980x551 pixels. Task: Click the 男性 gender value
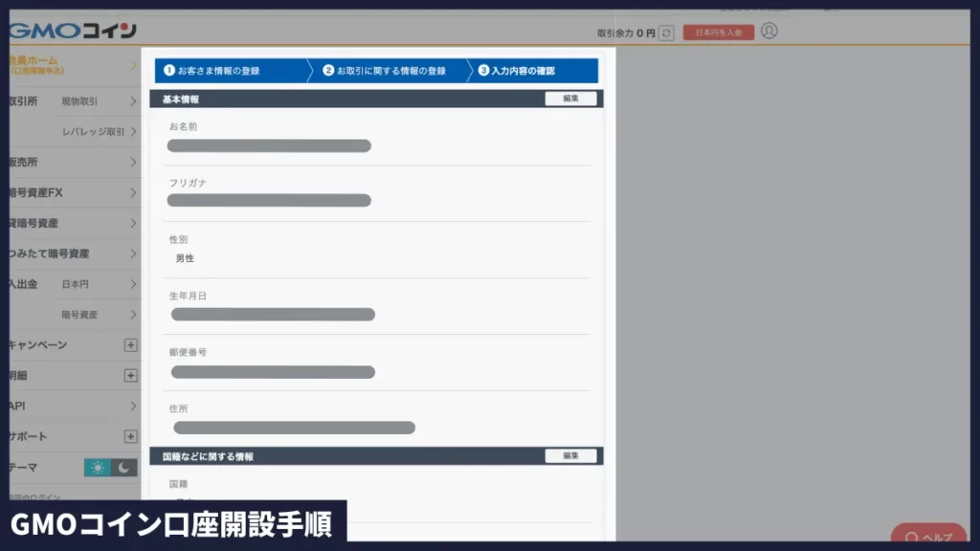click(x=185, y=258)
